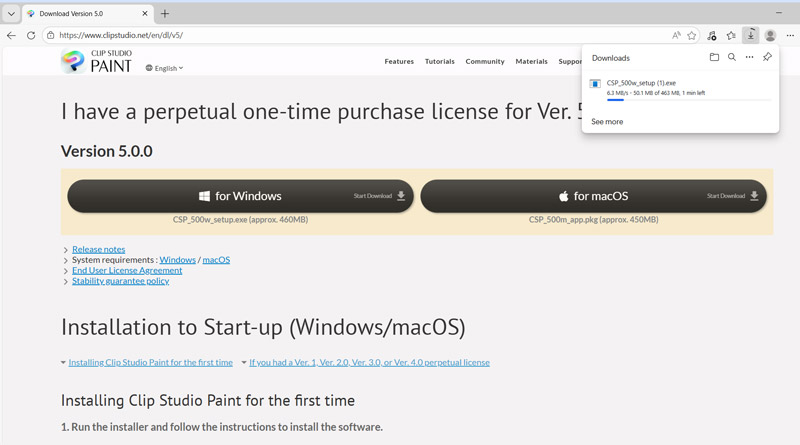Expand section for Ver. 1–4.0 perpetual license
This screenshot has height=445, width=800.
(369, 362)
